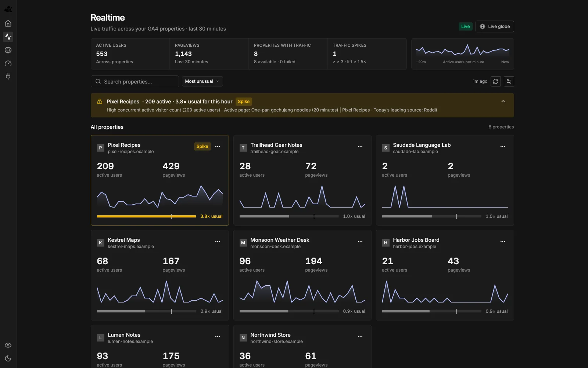The width and height of the screenshot is (588, 368).
Task: Click the Live status badge
Action: [465, 26]
